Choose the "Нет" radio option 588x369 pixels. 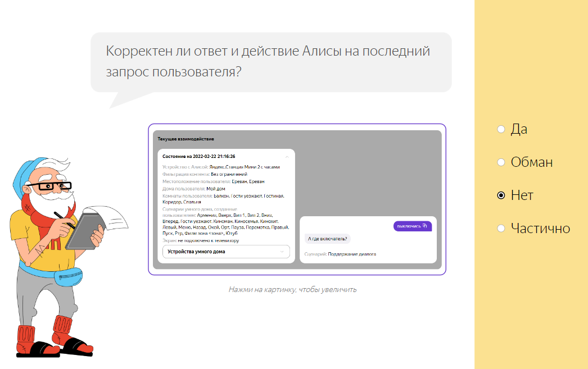pos(501,195)
